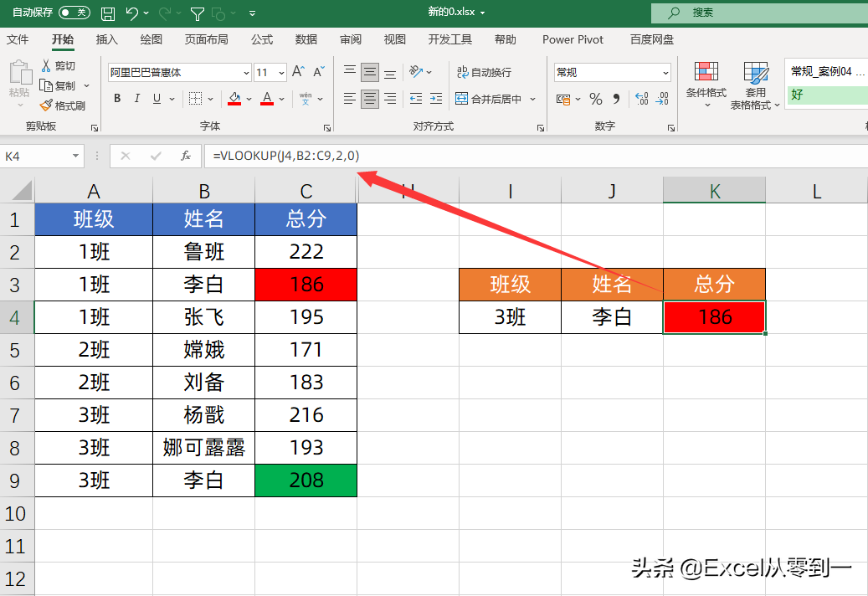Click in the search (搜索) box
Image resolution: width=868 pixels, height=596 pixels.
[759, 13]
